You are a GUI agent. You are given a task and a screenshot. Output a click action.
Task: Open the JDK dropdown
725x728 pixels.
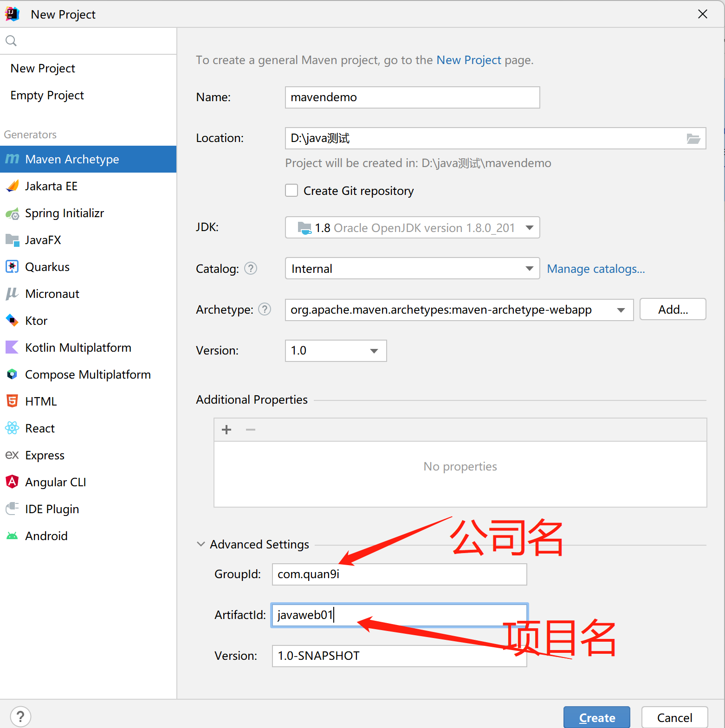pos(413,228)
